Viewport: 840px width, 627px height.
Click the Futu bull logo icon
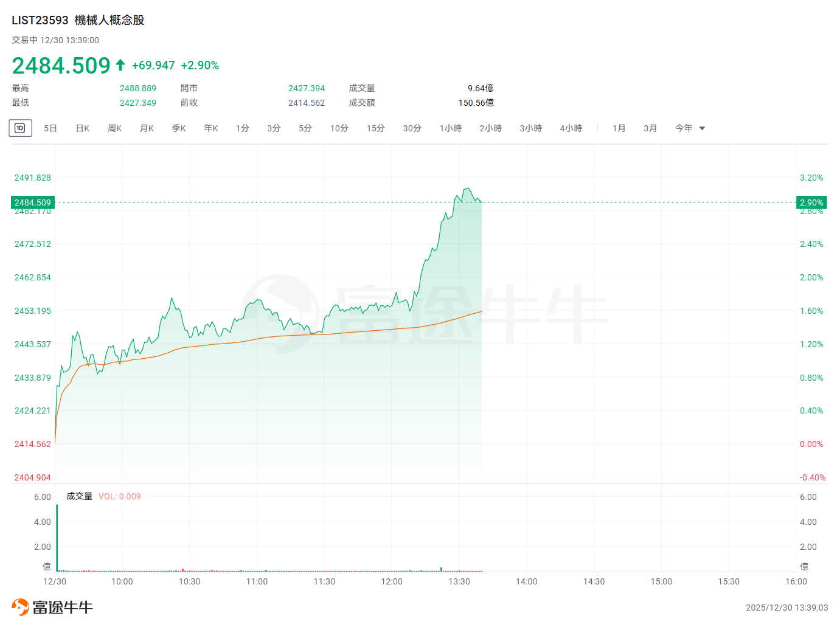pos(20,607)
